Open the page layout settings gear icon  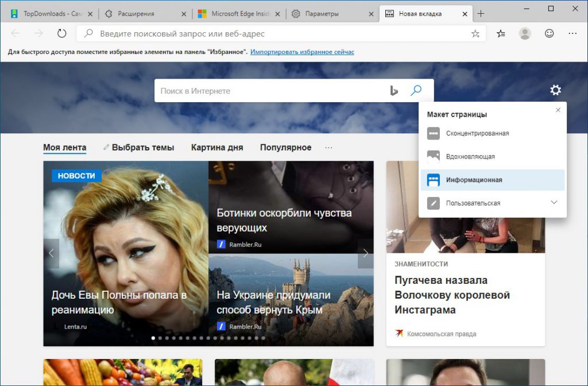(555, 90)
